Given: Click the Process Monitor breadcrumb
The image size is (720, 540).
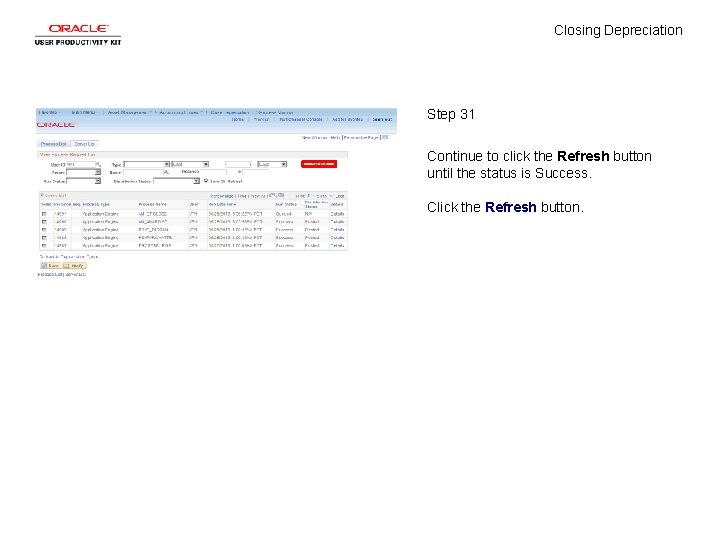Looking at the screenshot, I should click(276, 112).
